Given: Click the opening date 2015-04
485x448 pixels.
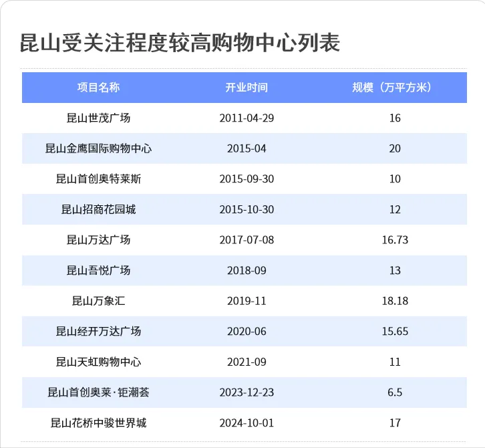Looking at the screenshot, I should tap(247, 148).
